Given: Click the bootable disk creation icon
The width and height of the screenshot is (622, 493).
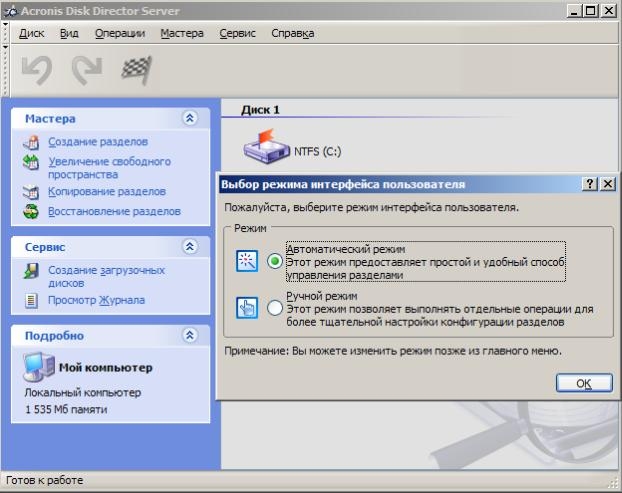Looking at the screenshot, I should [x=31, y=271].
